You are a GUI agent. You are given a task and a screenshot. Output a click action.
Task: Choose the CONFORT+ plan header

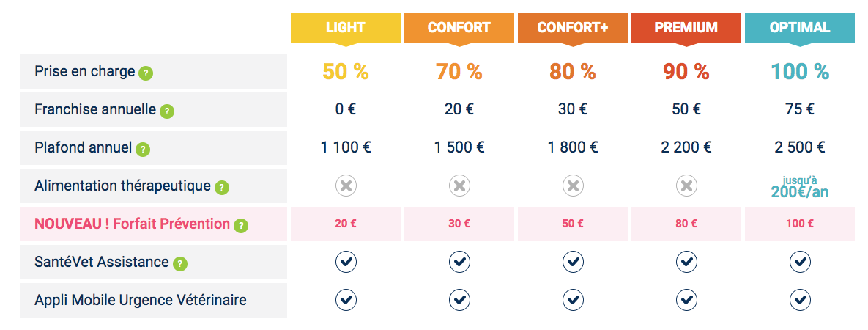coord(572,28)
